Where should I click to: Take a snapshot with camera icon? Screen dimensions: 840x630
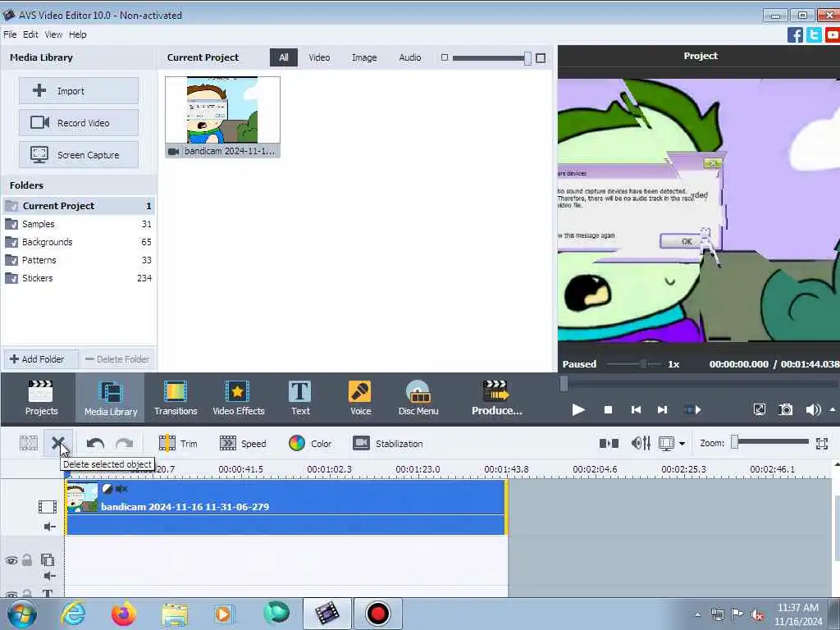(785, 410)
